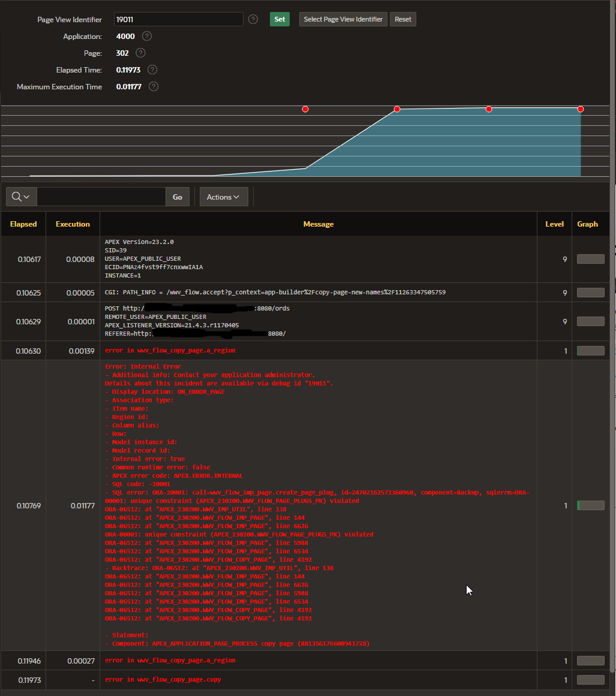Click the first red chart point
This screenshot has height=696, width=616.
click(x=305, y=109)
